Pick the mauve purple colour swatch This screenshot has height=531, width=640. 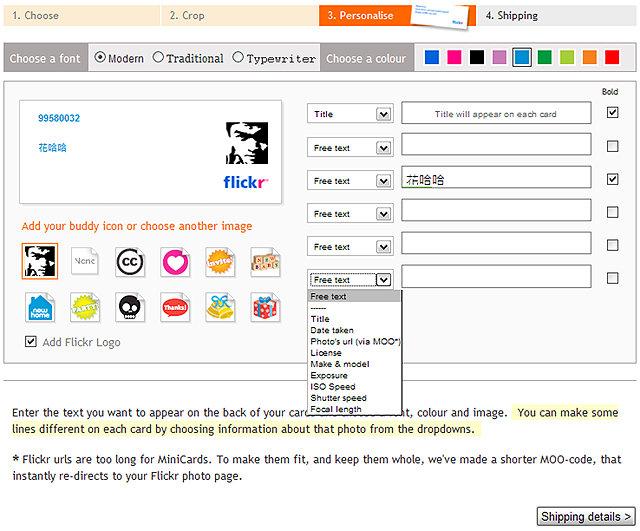[499, 57]
